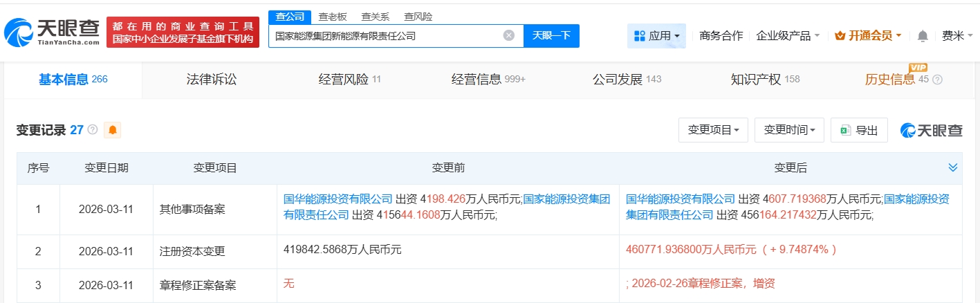Click the help question mark next to 27
The width and height of the screenshot is (980, 303).
click(93, 130)
